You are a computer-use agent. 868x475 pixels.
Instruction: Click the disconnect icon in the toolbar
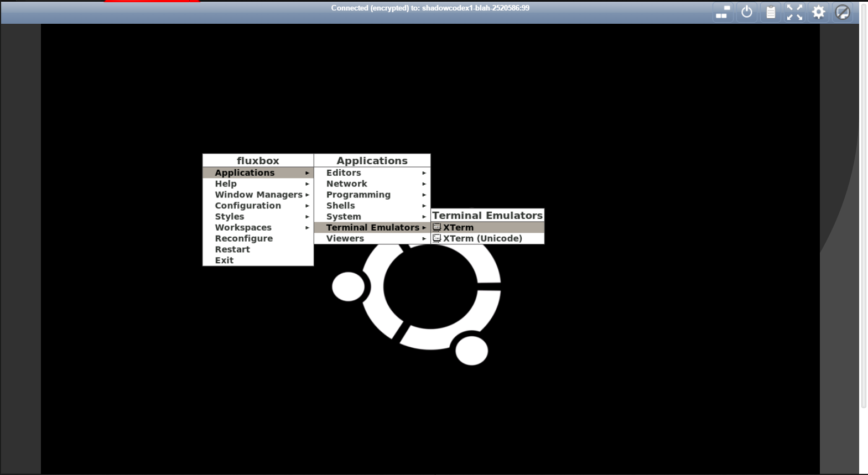point(843,12)
